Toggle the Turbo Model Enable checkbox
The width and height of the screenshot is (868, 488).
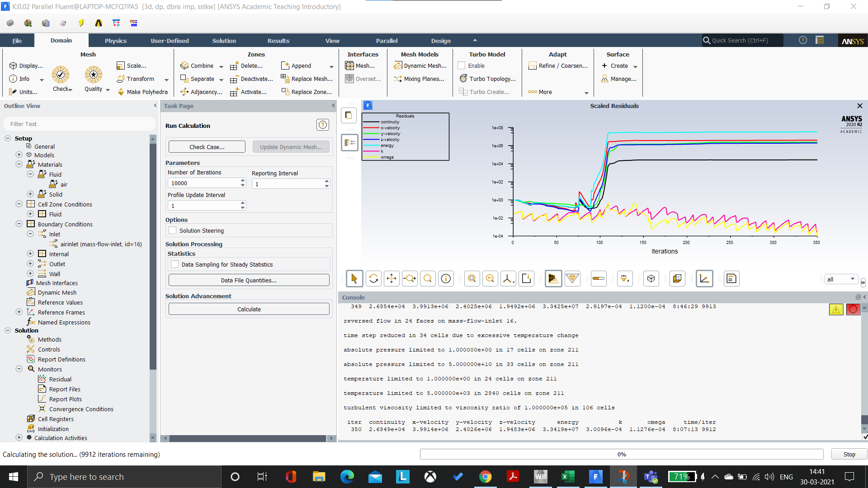[x=462, y=66]
